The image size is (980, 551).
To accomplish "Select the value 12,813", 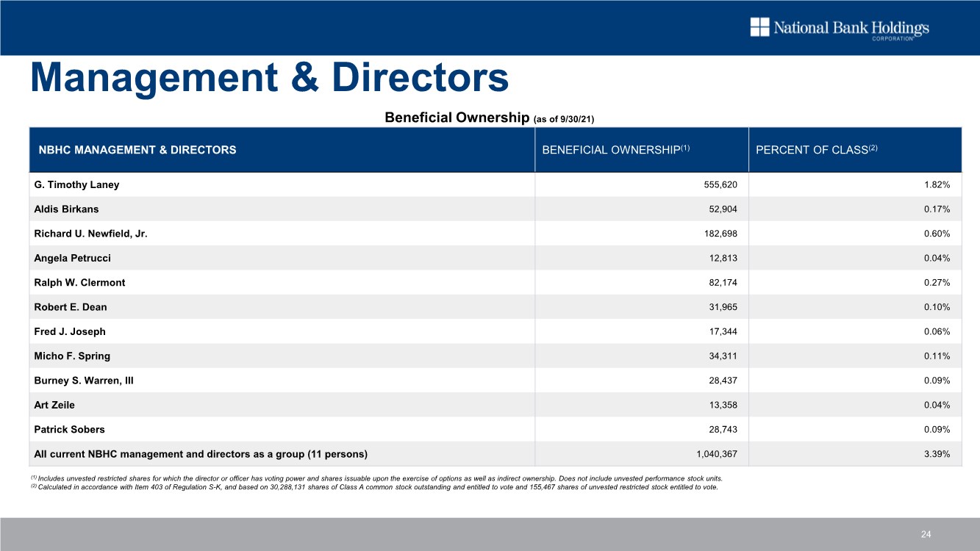I will 723,258.
